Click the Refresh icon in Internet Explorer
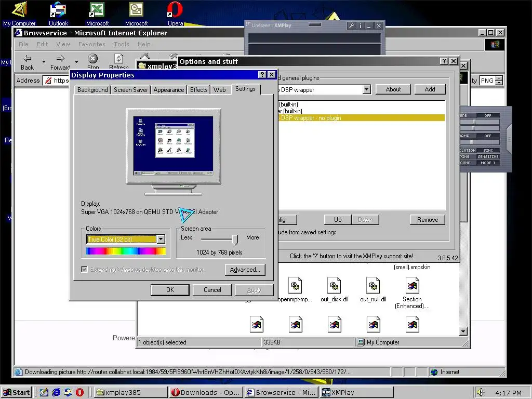The width and height of the screenshot is (532, 399). click(x=118, y=58)
